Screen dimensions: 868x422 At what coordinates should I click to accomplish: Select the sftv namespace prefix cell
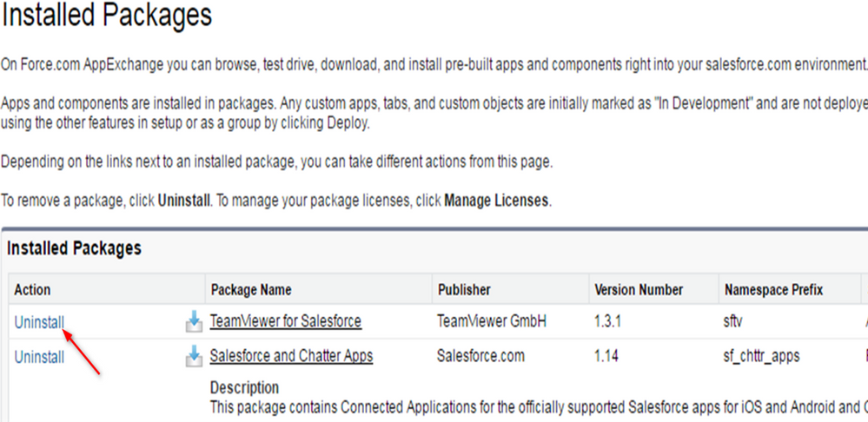[733, 320]
